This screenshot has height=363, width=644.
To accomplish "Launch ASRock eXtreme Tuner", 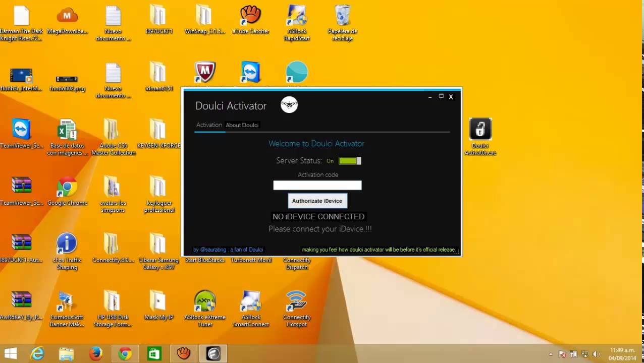I will pos(205,309).
